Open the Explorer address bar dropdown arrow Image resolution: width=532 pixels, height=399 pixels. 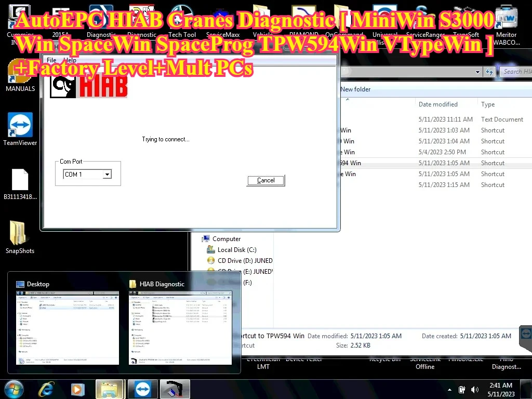tap(477, 72)
